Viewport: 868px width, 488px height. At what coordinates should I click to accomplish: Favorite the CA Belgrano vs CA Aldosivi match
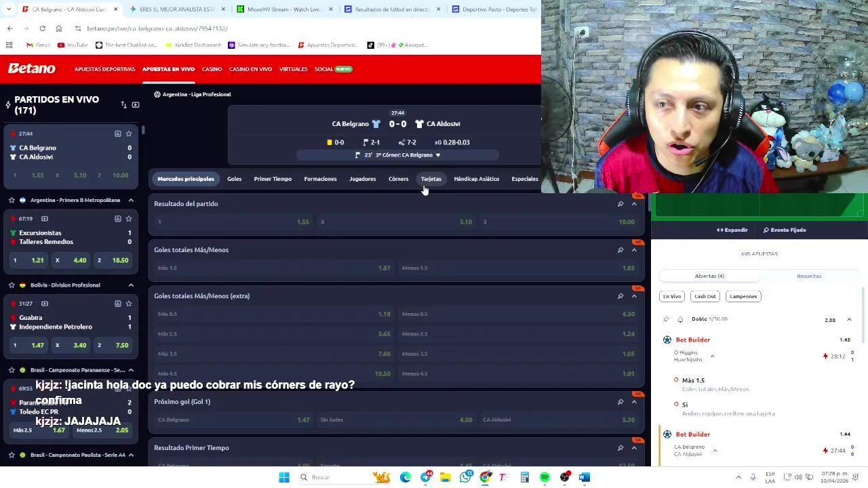pos(129,134)
